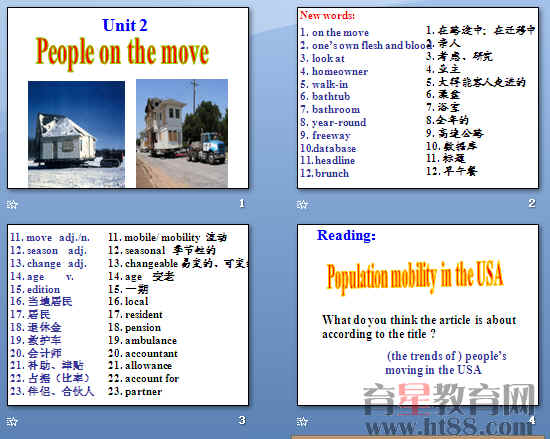Select the New words slide thumbnail
The image size is (550, 439).
(x=418, y=98)
